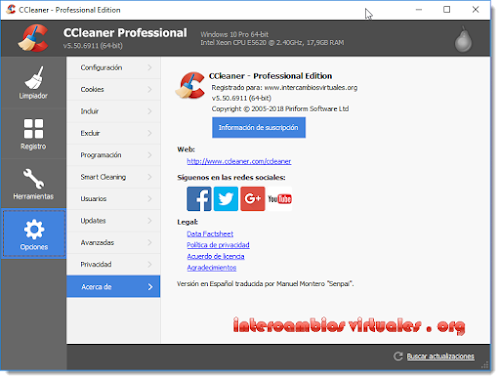Close the CCleaner window
Image resolution: width=500 pixels, height=380 pixels.
476,10
